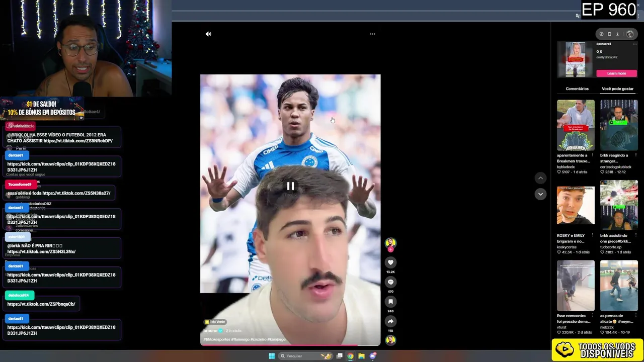The width and height of the screenshot is (644, 362).
Task: Open the KOSKY e EMILY video thumbnail
Action: [x=576, y=205]
